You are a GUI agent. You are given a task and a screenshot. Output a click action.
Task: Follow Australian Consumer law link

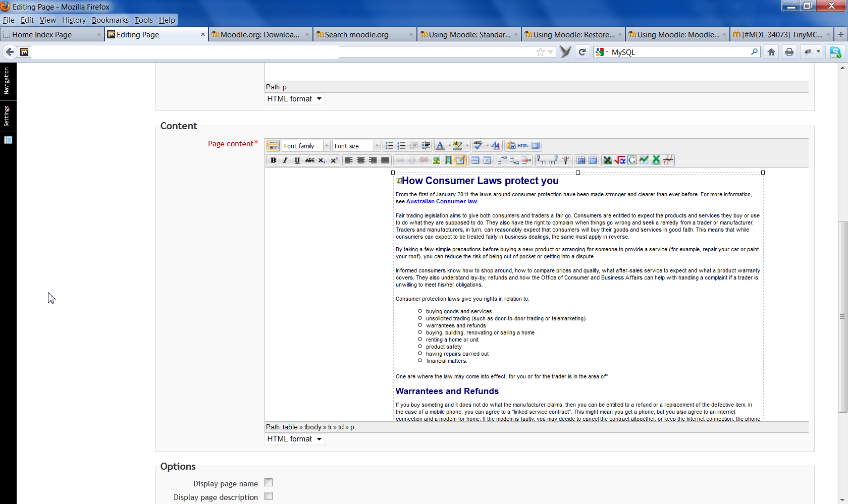point(441,201)
